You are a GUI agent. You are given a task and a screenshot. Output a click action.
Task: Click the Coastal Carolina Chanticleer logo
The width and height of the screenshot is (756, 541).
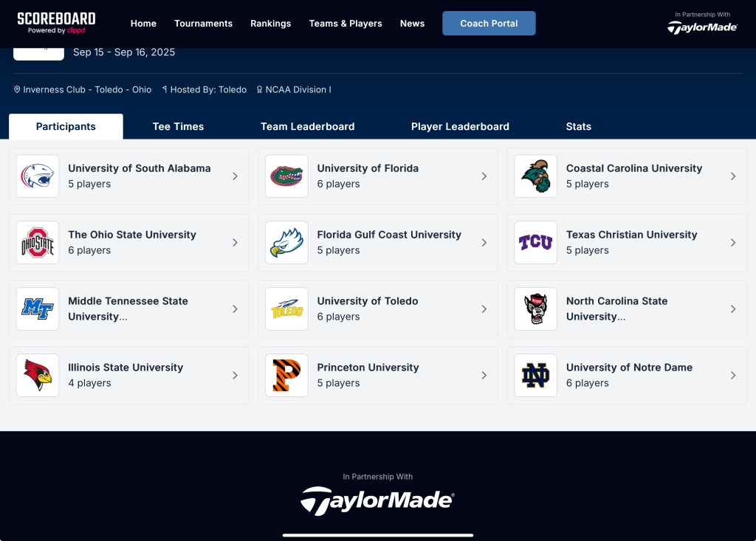click(535, 176)
